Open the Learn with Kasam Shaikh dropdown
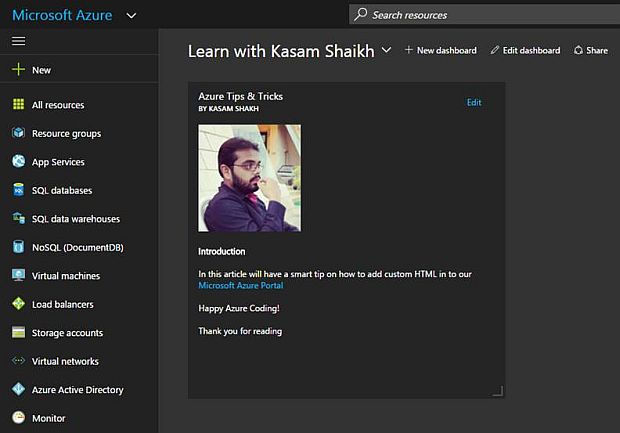 pos(387,50)
